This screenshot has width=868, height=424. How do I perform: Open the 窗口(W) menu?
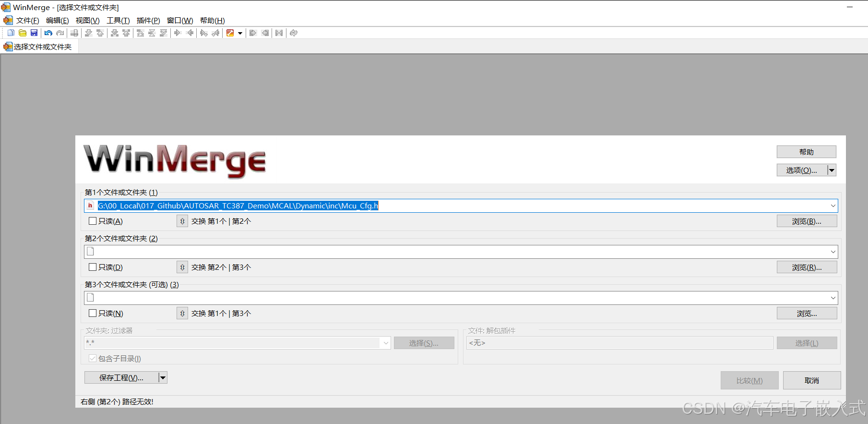coord(180,20)
